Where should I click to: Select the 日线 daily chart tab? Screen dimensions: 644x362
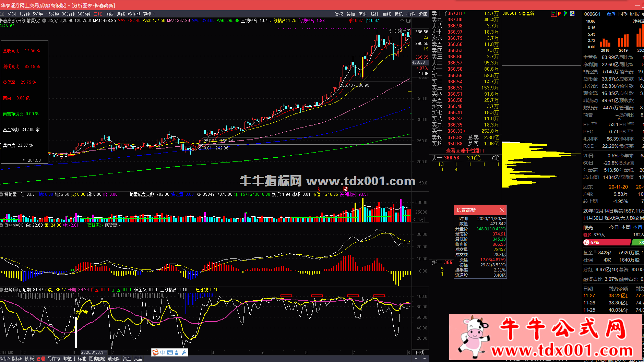coord(98,14)
